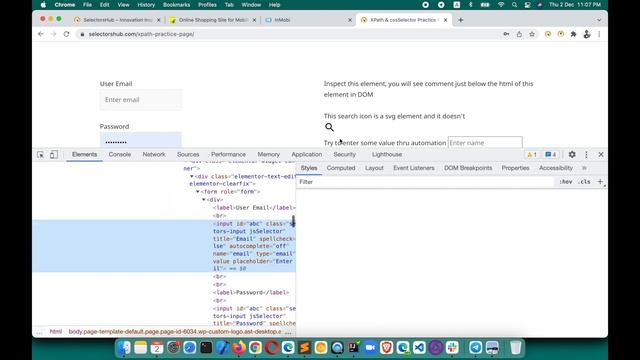
Task: Open Slack from the dock
Action: coord(452,347)
